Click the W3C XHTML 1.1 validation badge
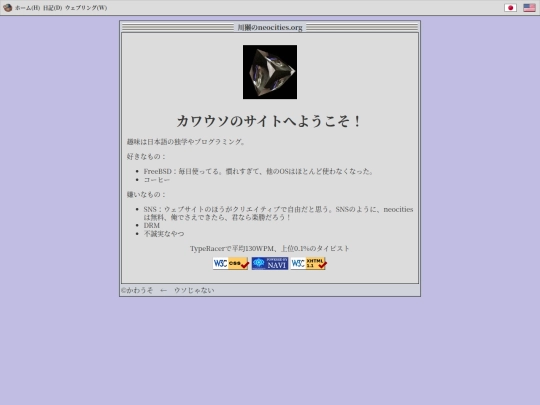Image resolution: width=540 pixels, height=405 pixels. tap(309, 263)
